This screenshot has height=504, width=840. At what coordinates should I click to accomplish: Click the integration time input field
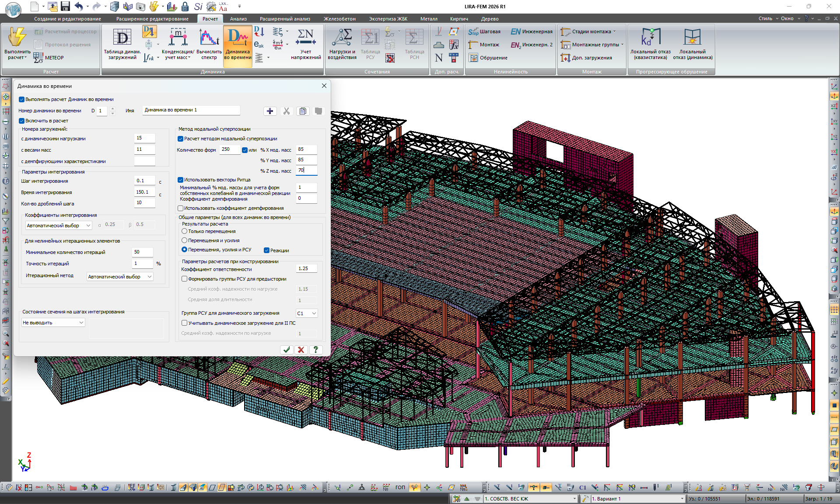144,192
